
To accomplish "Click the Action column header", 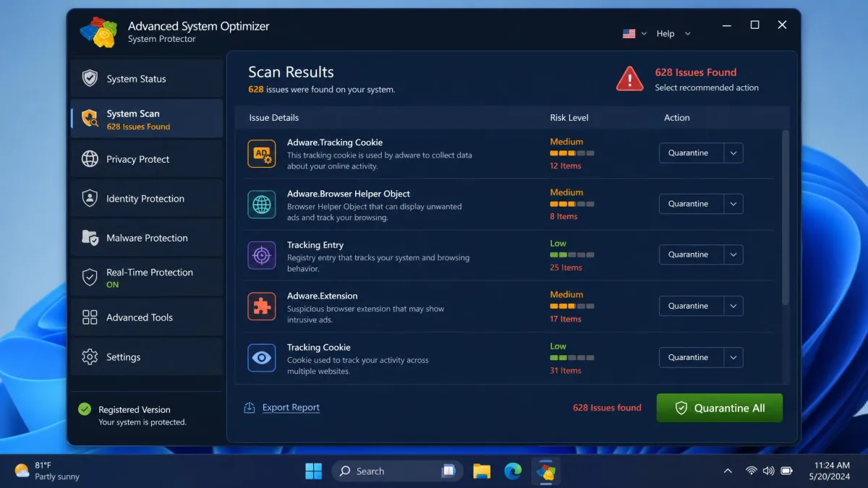I will 677,118.
